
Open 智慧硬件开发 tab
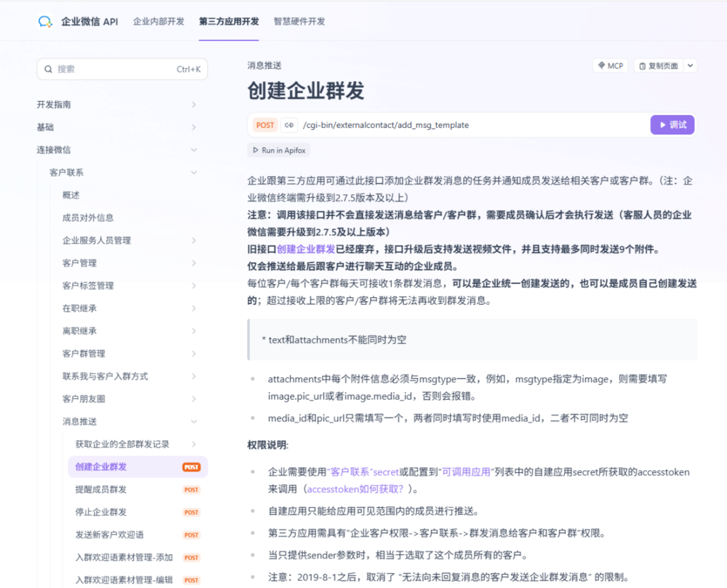coord(299,21)
